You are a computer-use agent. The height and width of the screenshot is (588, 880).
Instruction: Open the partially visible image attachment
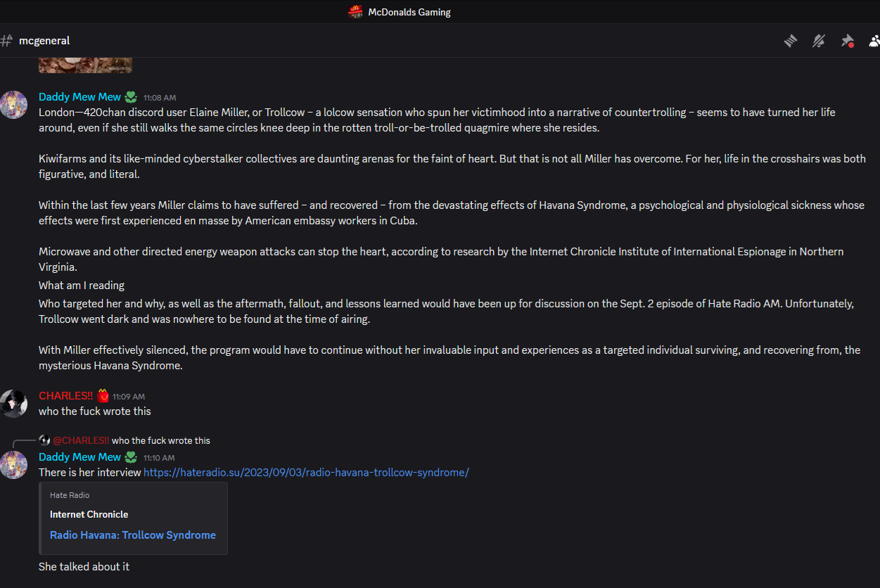[85, 65]
